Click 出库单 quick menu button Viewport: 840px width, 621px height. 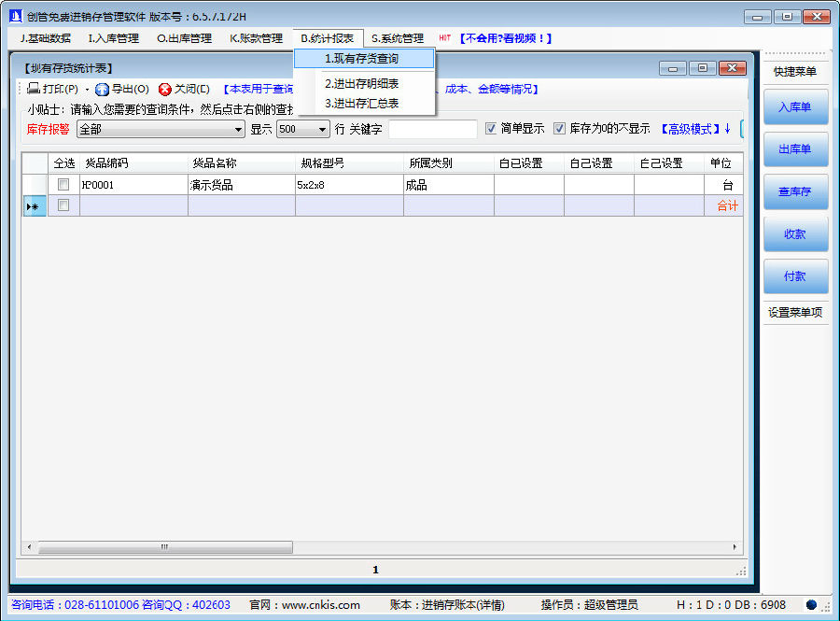(x=795, y=149)
